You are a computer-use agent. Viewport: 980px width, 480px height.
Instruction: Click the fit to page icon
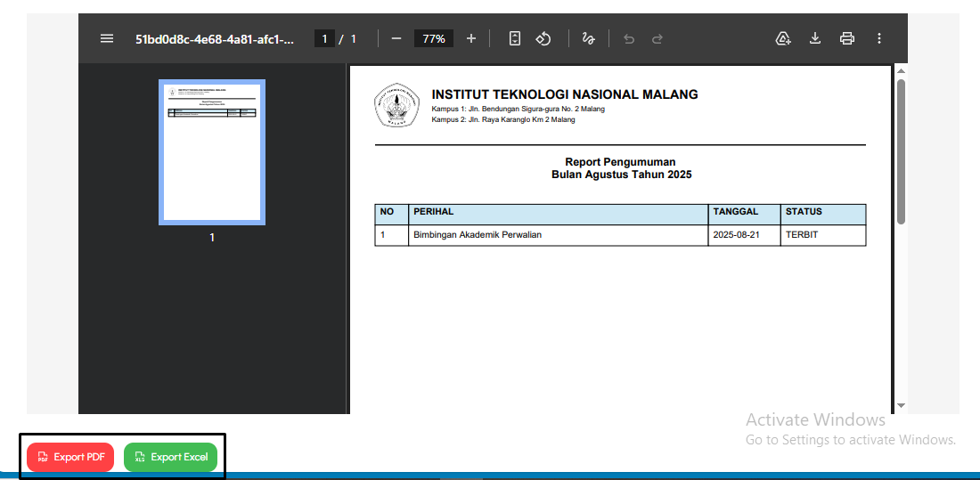[x=514, y=39]
